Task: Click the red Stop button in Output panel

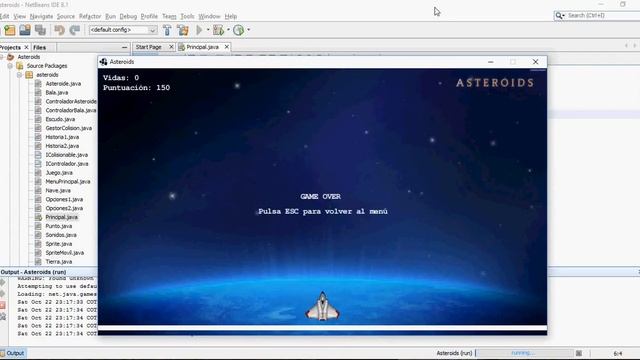Action: (3, 305)
